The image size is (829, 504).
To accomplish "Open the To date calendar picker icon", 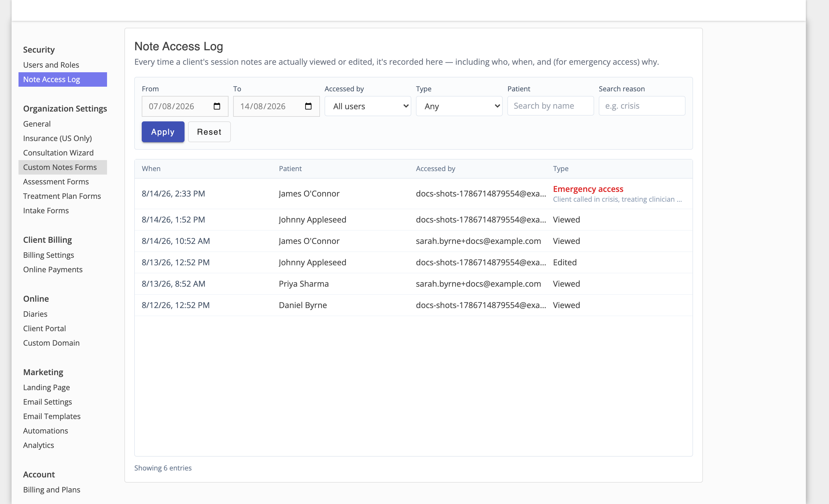I will tap(308, 106).
